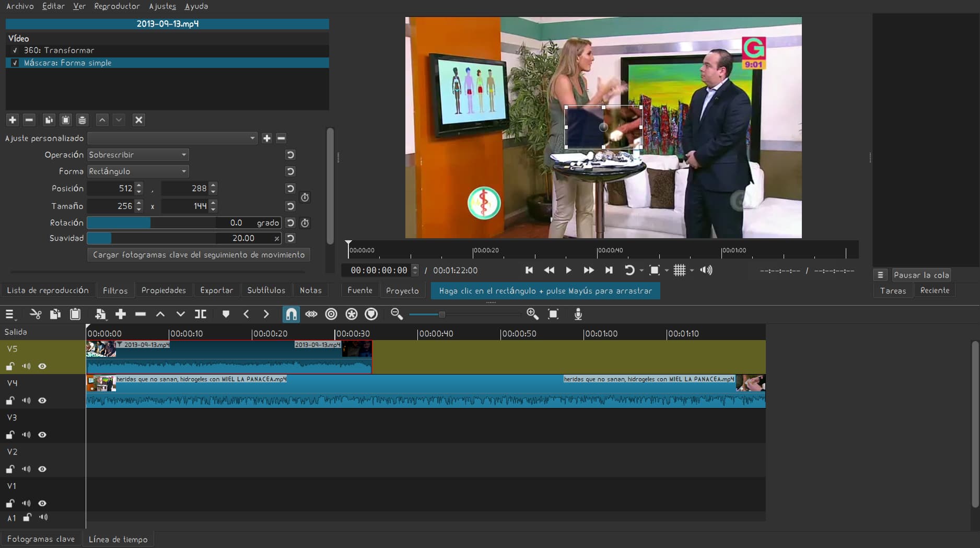This screenshot has width=980, height=548.
Task: Disable the 360: Transformar filter checkbox
Action: point(15,51)
